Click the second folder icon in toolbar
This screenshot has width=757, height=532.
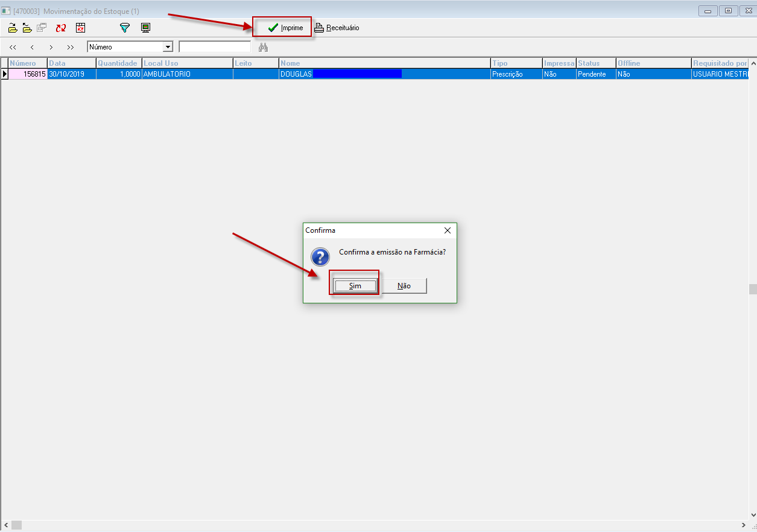[27, 28]
